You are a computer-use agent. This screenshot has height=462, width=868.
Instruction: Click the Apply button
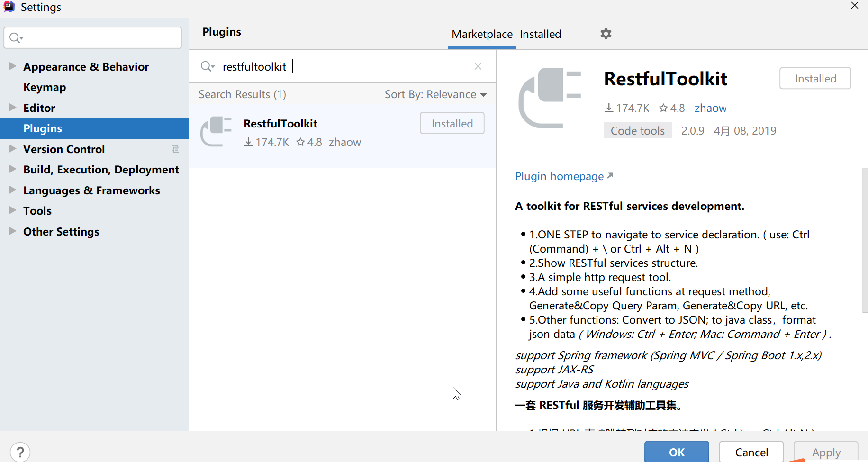tap(826, 452)
